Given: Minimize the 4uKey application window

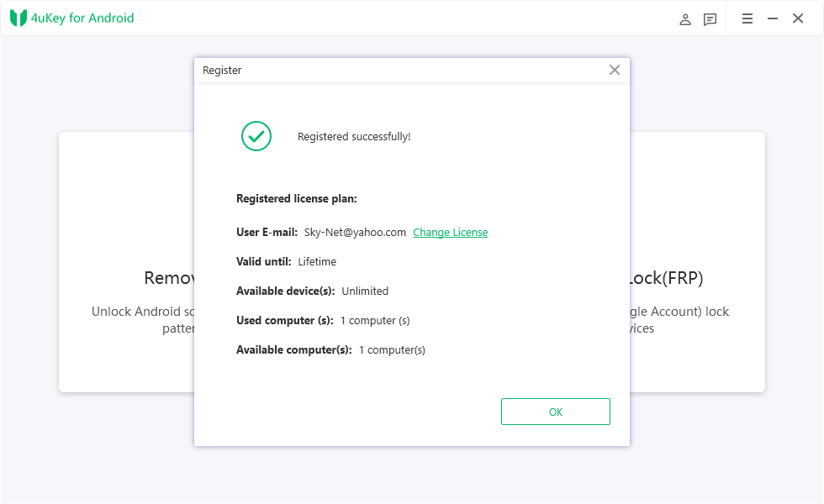Looking at the screenshot, I should pos(773,18).
